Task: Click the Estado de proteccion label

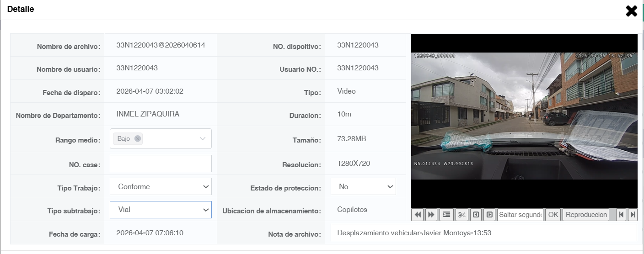Action: pos(286,188)
